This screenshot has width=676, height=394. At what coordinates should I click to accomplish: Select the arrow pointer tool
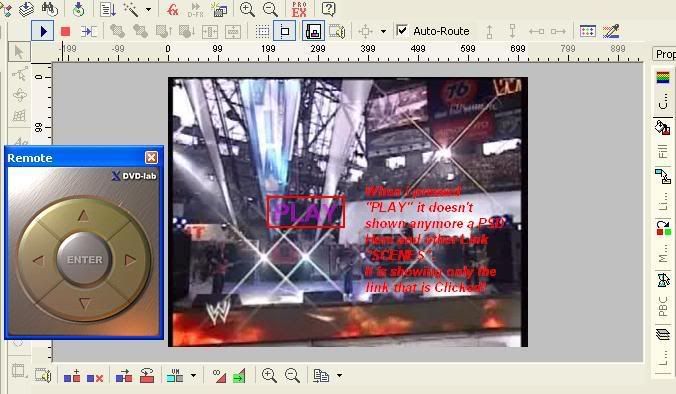pos(19,52)
